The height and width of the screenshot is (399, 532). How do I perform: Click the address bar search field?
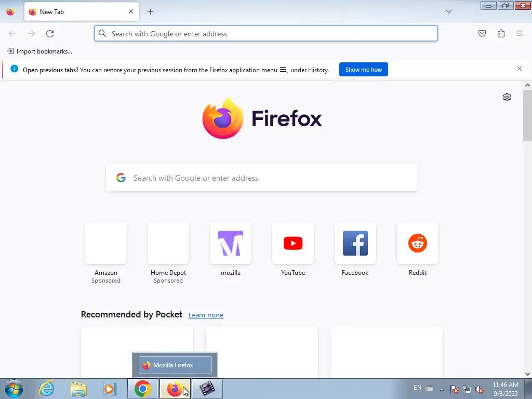click(266, 33)
